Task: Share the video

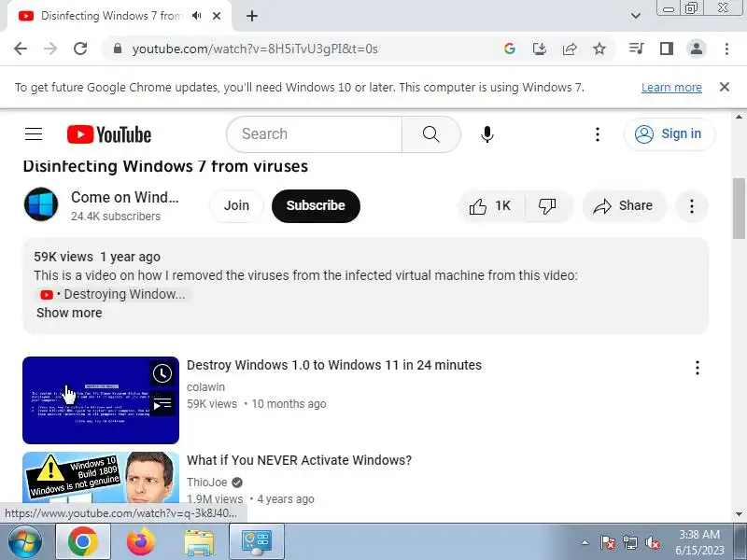Action: click(623, 205)
